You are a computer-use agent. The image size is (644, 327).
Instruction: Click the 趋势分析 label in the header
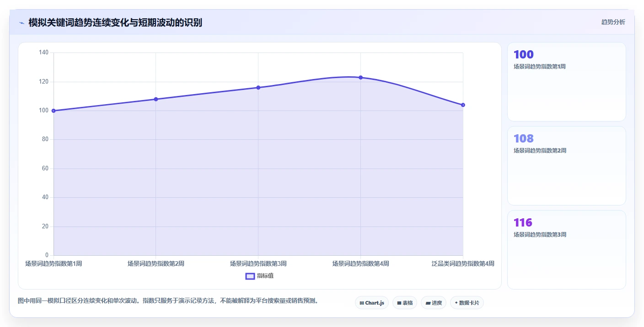pos(613,22)
